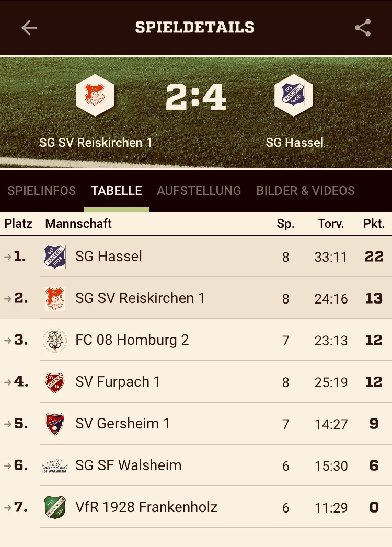Tap SV Furpach 1 club crest

click(x=55, y=382)
